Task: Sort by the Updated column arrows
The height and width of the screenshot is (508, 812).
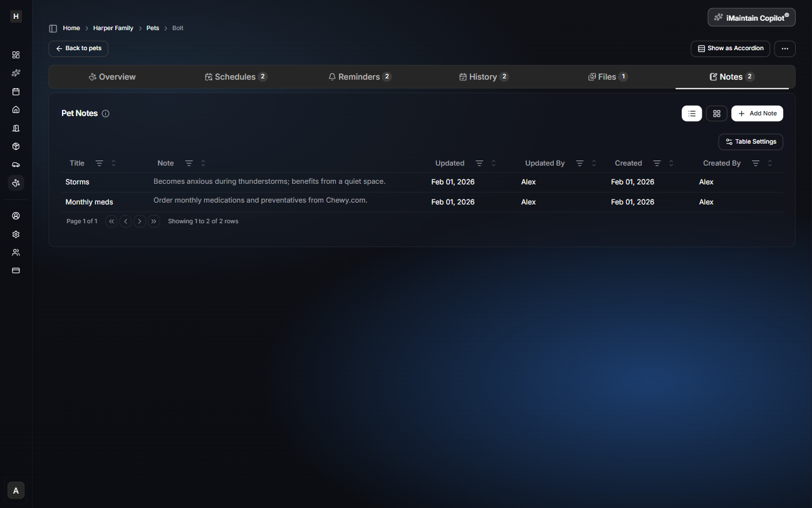Action: point(494,163)
